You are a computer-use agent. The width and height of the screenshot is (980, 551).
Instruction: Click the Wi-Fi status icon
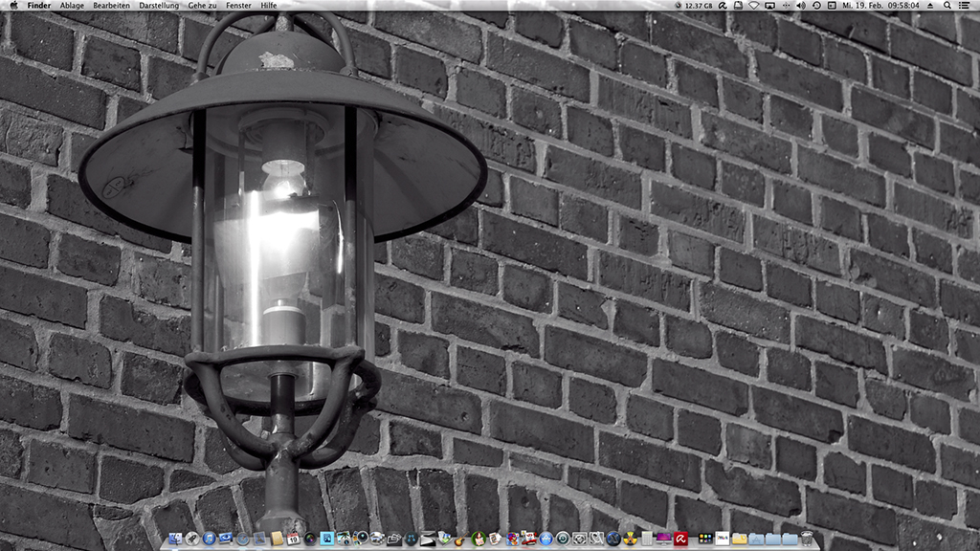tap(753, 6)
